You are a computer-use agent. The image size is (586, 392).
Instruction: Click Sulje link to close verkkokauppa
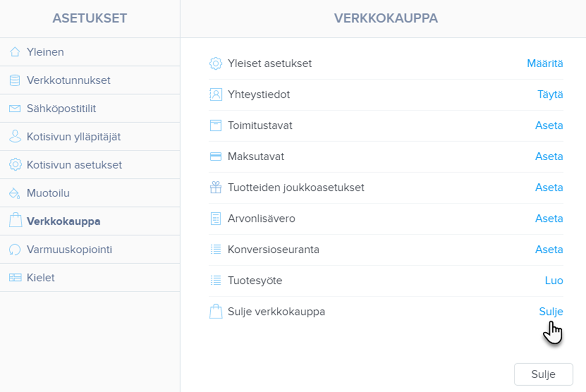point(551,312)
